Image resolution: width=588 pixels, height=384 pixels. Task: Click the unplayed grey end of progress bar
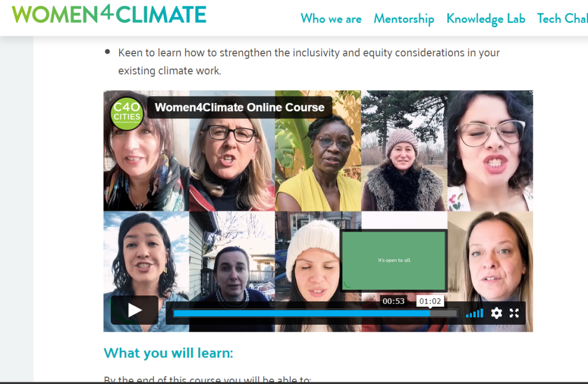(444, 313)
